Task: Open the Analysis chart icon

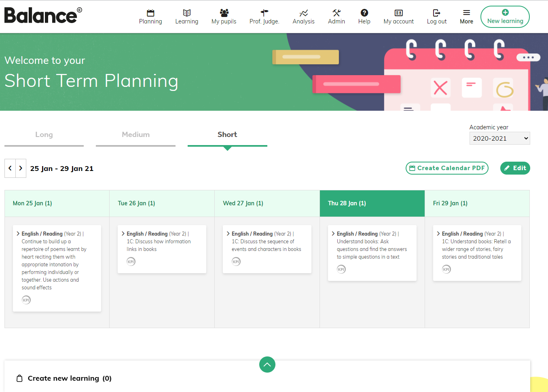Action: pyautogui.click(x=304, y=13)
